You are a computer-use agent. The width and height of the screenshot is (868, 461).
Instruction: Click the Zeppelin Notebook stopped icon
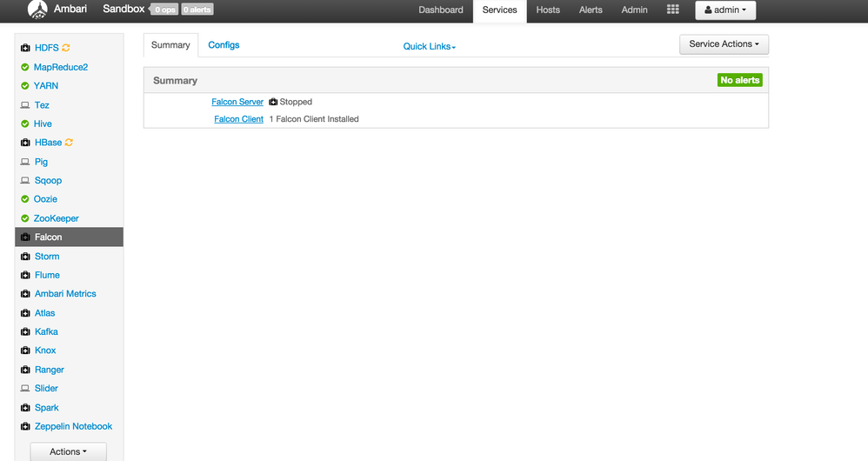(25, 427)
